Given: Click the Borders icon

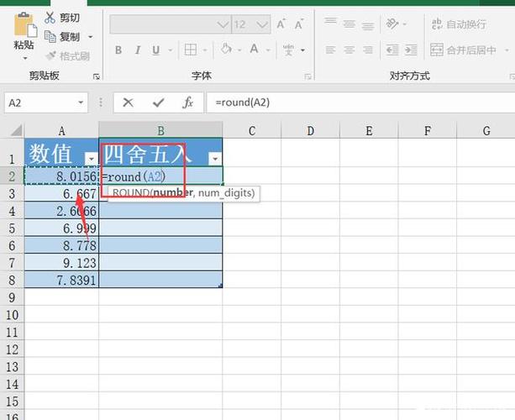Looking at the screenshot, I should point(191,50).
